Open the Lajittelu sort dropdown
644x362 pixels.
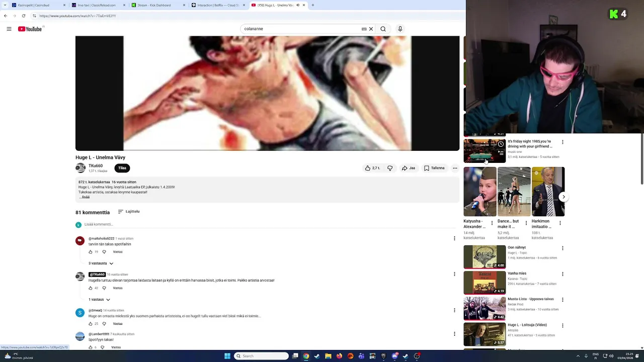click(129, 212)
